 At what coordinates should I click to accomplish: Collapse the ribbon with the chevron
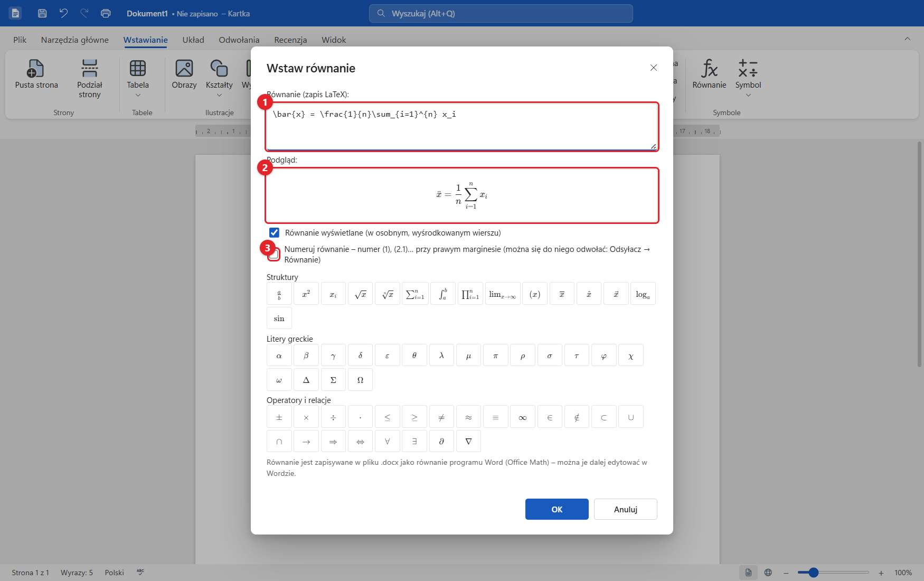(907, 39)
